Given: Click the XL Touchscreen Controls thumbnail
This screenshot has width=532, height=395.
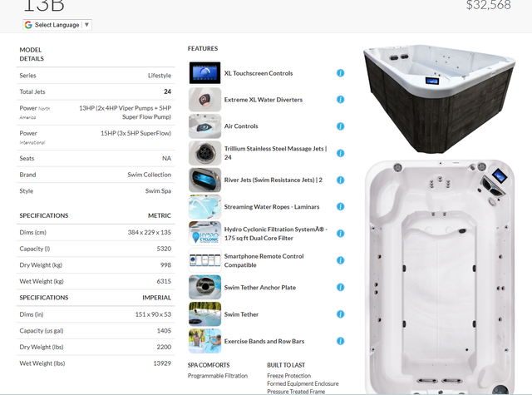Looking at the screenshot, I should [204, 73].
